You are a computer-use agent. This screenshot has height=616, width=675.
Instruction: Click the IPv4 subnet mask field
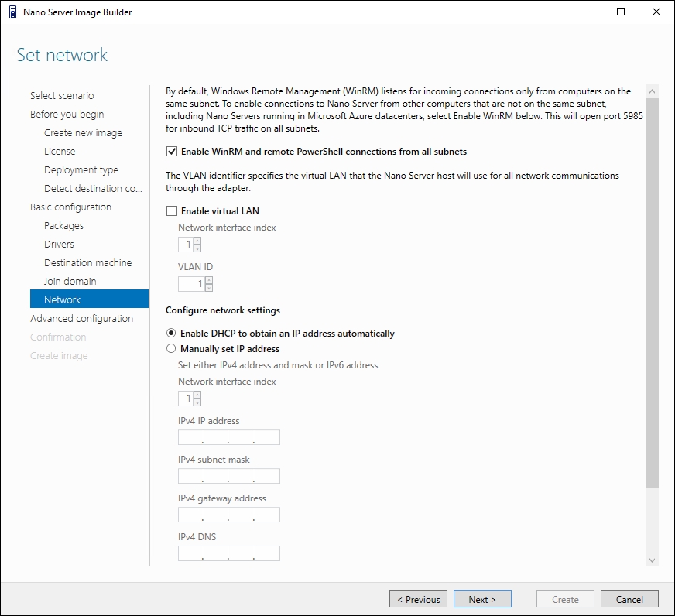pos(229,476)
